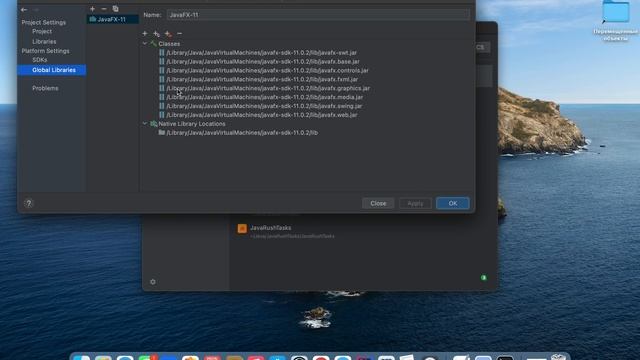The width and height of the screenshot is (640, 360).
Task: Click the Classes label
Action: click(169, 44)
